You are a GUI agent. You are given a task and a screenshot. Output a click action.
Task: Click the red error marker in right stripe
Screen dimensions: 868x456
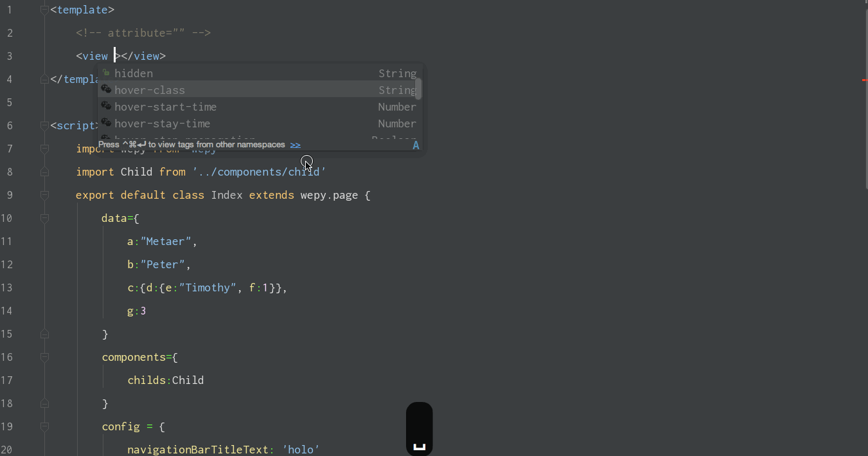pos(864,80)
